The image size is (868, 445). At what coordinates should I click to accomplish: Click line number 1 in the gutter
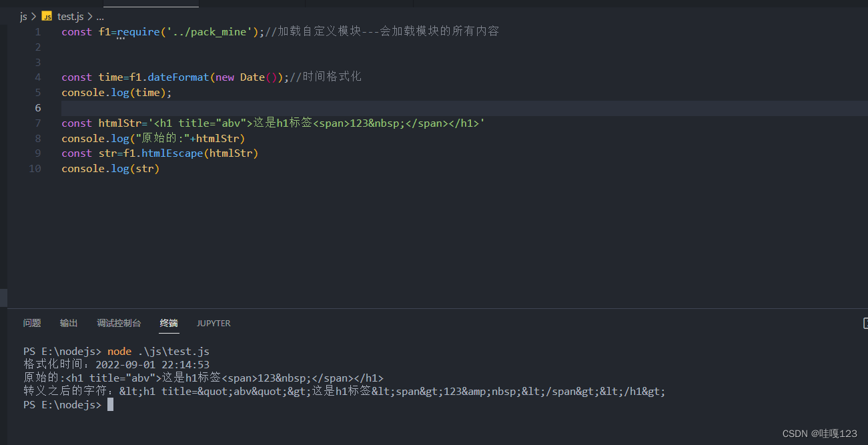(x=38, y=31)
